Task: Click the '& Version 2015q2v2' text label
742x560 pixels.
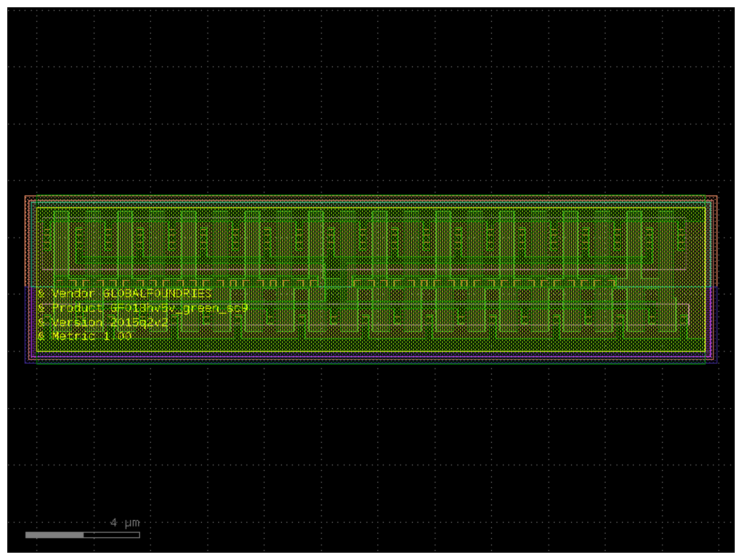Action: coord(103,322)
